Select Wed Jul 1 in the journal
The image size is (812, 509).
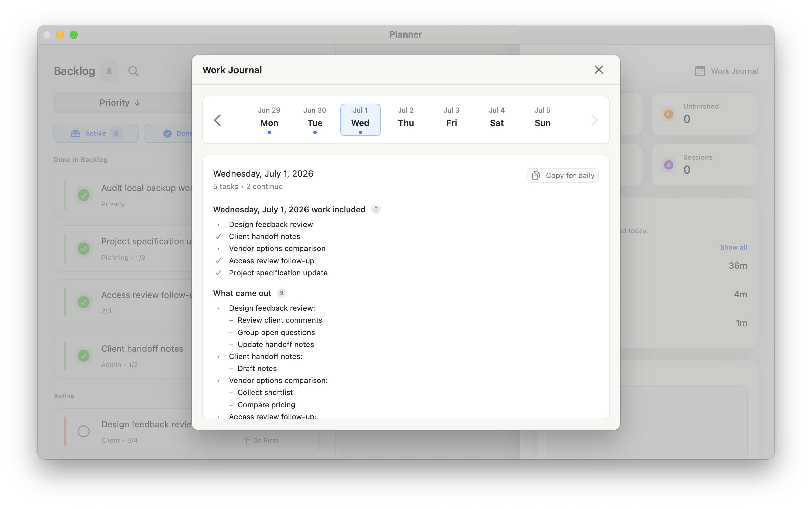(x=360, y=120)
